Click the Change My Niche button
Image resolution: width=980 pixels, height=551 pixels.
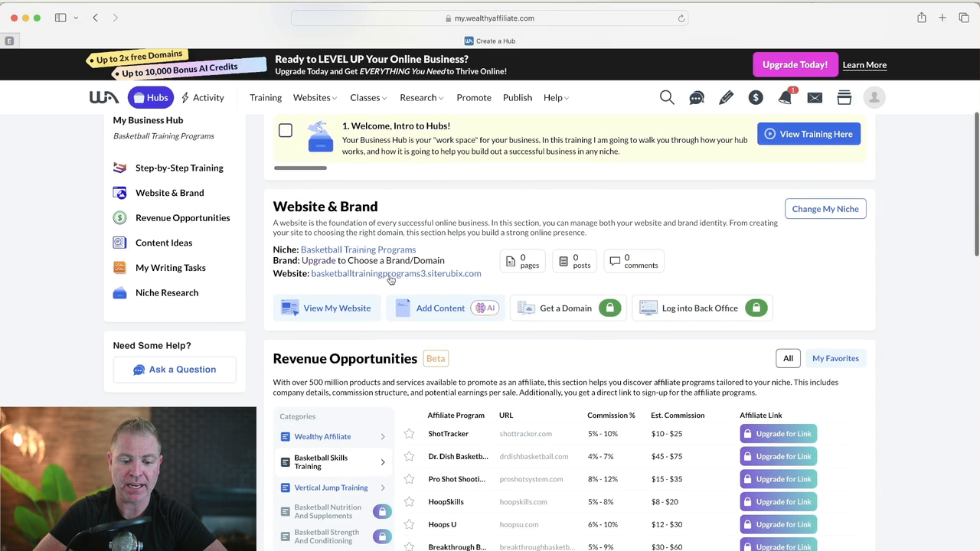[825, 209]
